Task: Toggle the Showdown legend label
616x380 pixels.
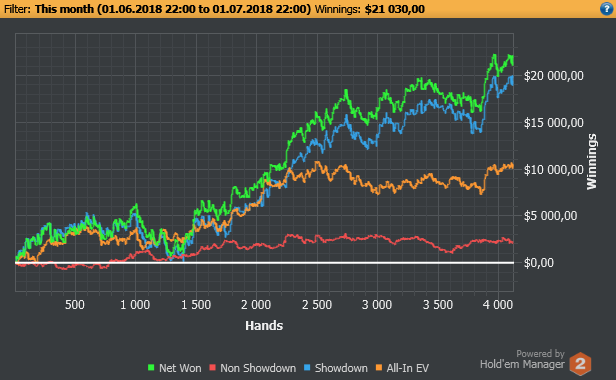Action: tap(341, 368)
